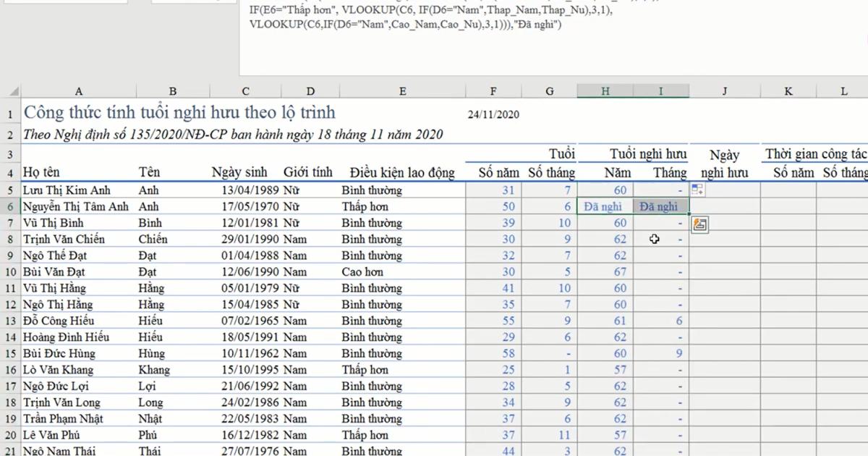Viewport: 868px width, 456px height.
Task: Click age 58 in Bùi Đức Hùng row
Action: point(509,353)
